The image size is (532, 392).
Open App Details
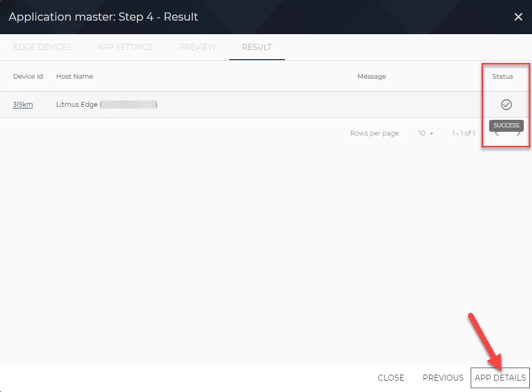(500, 378)
